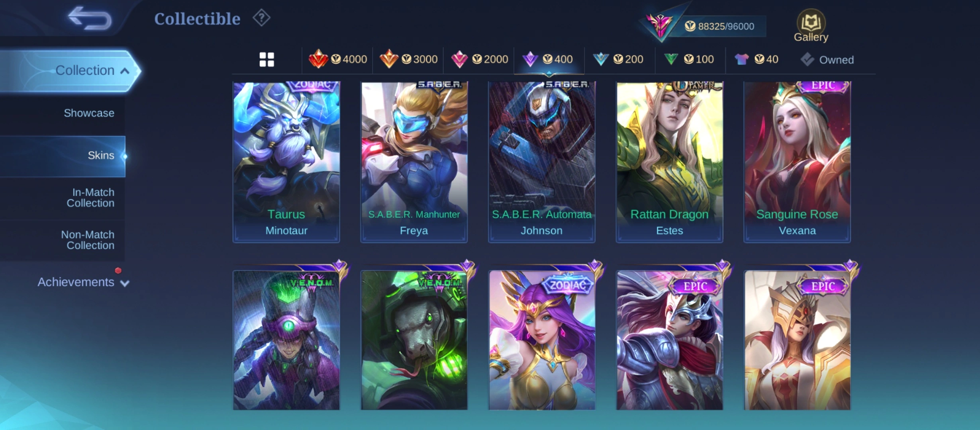This screenshot has height=430, width=980.
Task: Select the 200-point tier filter
Action: [618, 59]
